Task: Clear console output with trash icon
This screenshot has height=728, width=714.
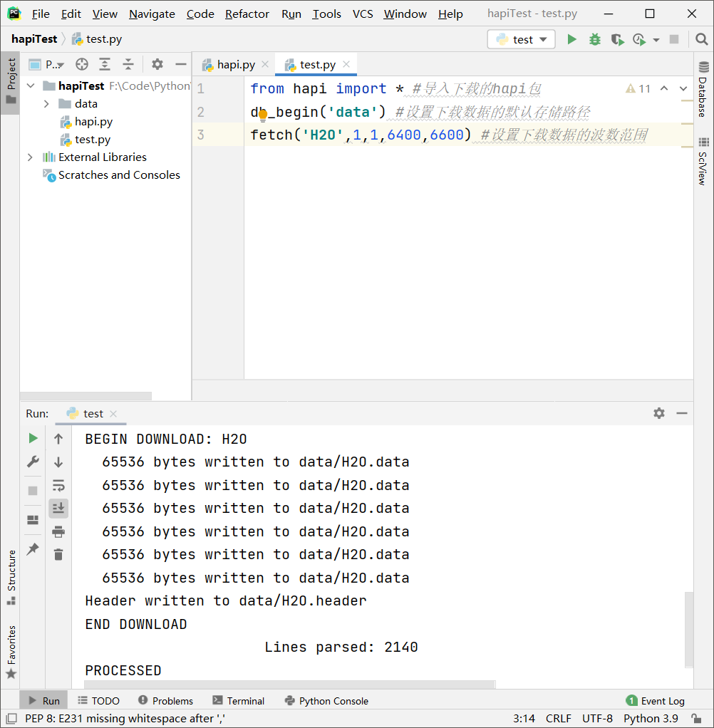Action: (x=58, y=555)
